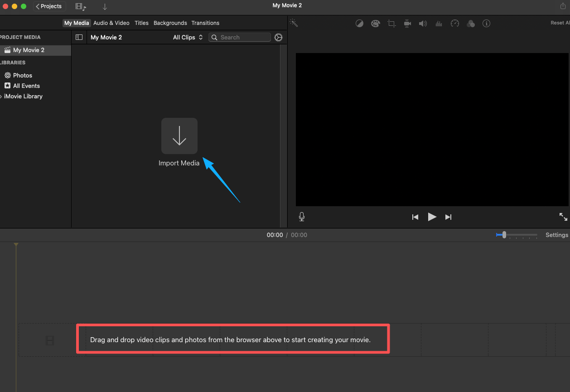
Task: Select My Movie 2 in Project Media
Action: click(35, 50)
